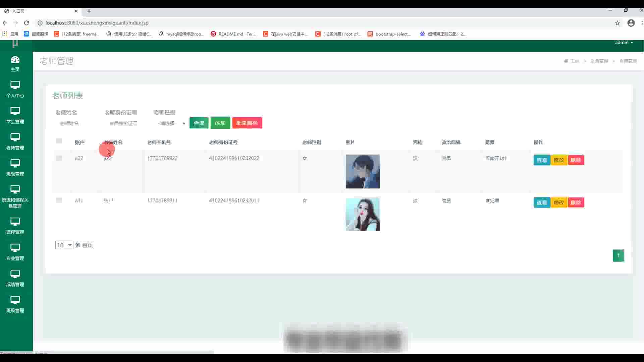Click the 主页 breadcrumb link
This screenshot has width=644, height=362.
pos(575,61)
